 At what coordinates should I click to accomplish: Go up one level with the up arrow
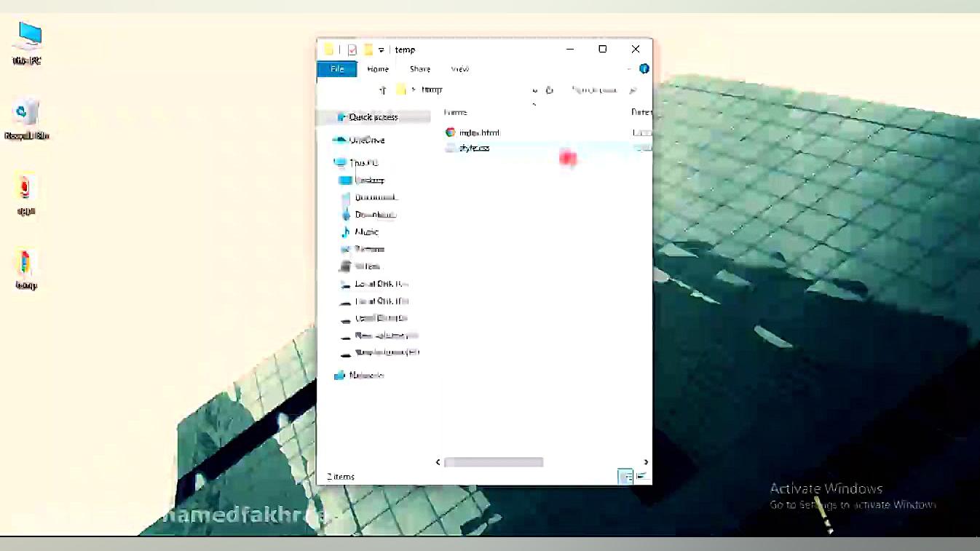coord(383,90)
